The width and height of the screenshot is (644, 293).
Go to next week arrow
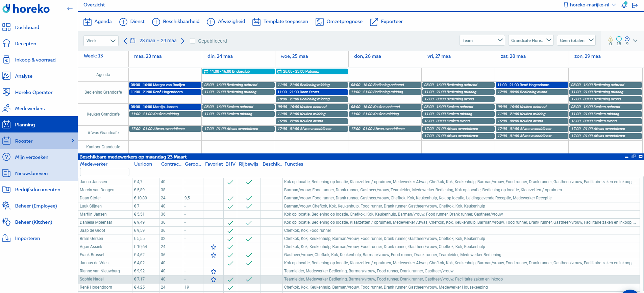(x=183, y=41)
